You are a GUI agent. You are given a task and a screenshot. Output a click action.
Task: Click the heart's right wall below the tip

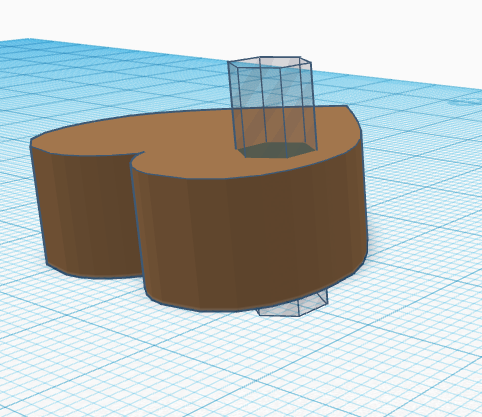(x=363, y=200)
